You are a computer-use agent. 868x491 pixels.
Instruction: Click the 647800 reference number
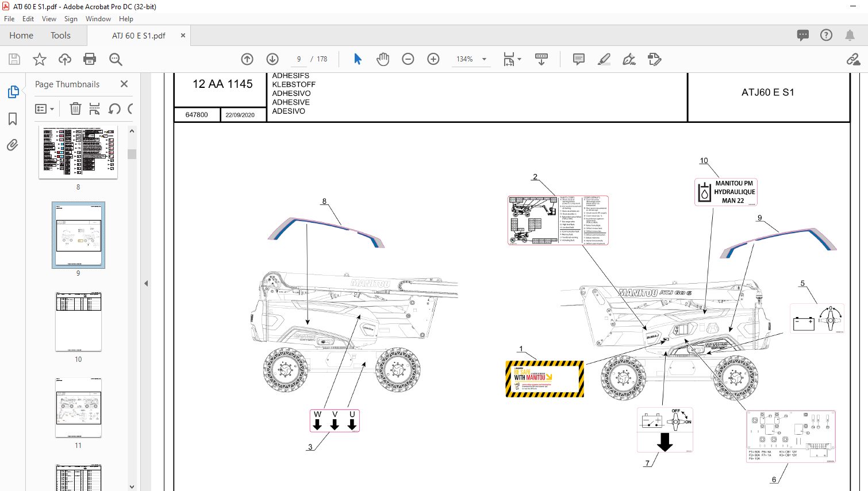(x=197, y=115)
